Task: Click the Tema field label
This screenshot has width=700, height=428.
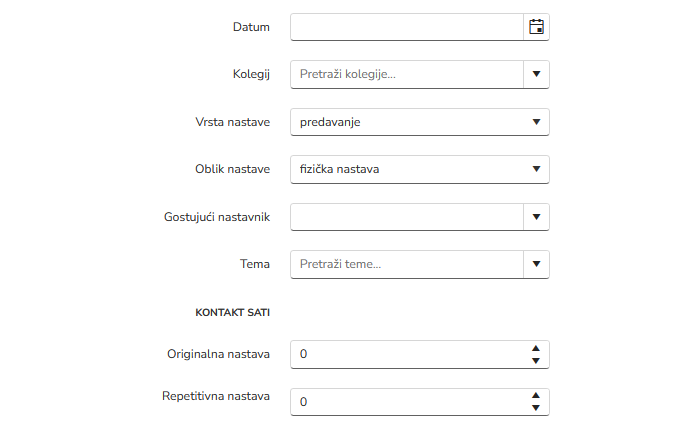Action: tap(255, 264)
